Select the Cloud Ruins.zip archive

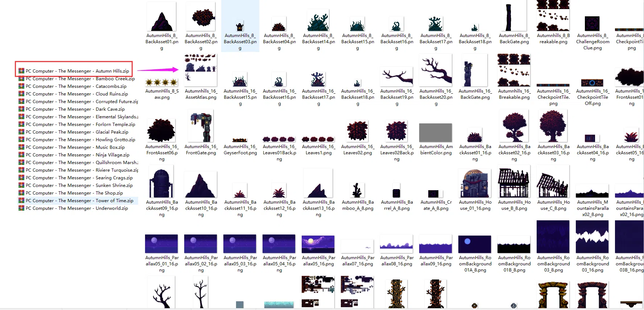(x=73, y=94)
